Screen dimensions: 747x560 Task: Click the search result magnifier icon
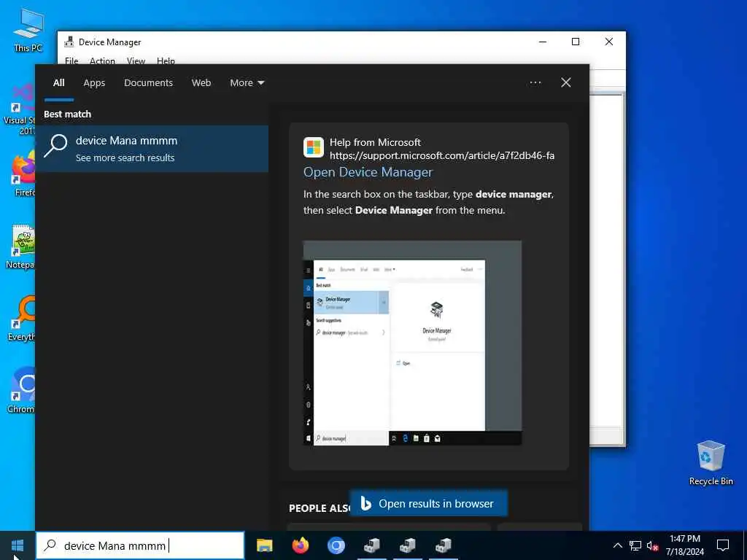[55, 146]
